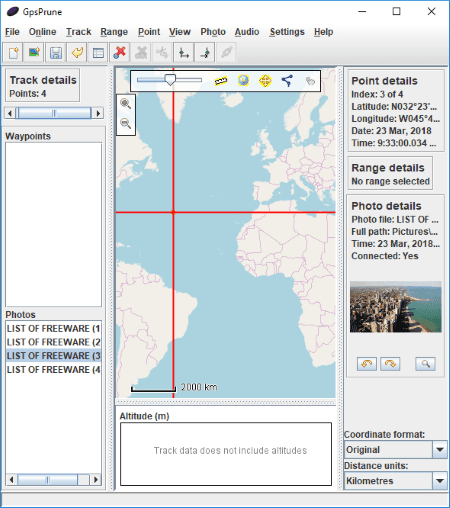Toggle the autopan crosshair icon
Viewport: 450px width, 508px height.
click(x=265, y=81)
